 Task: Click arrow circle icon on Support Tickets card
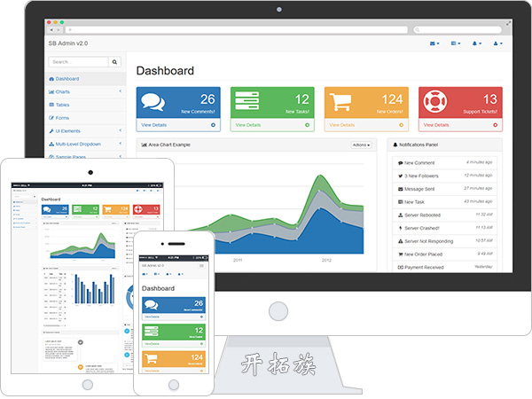click(496, 125)
